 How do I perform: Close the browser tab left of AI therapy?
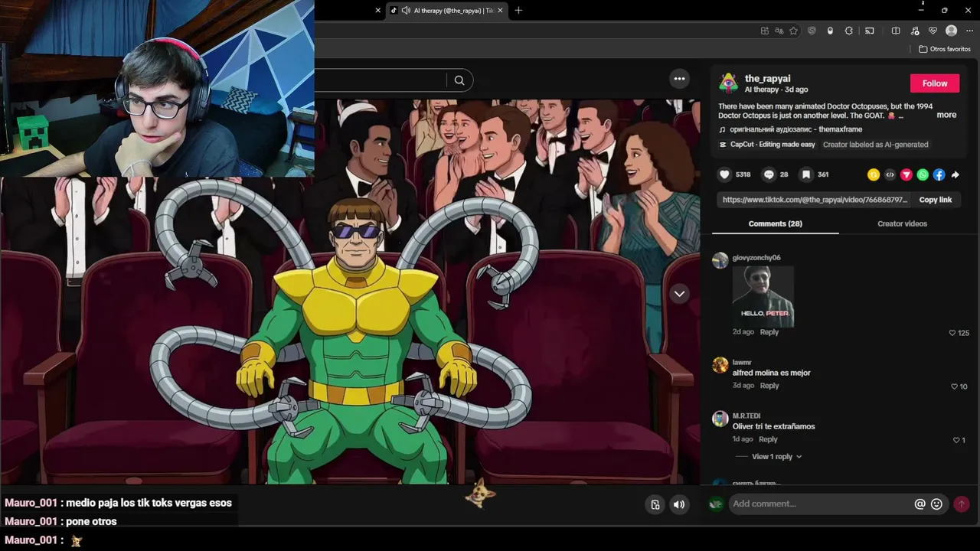377,11
